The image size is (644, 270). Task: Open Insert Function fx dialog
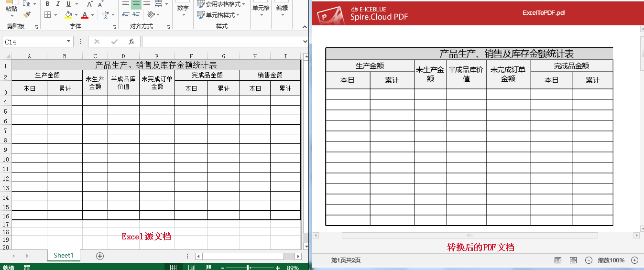[x=131, y=42]
